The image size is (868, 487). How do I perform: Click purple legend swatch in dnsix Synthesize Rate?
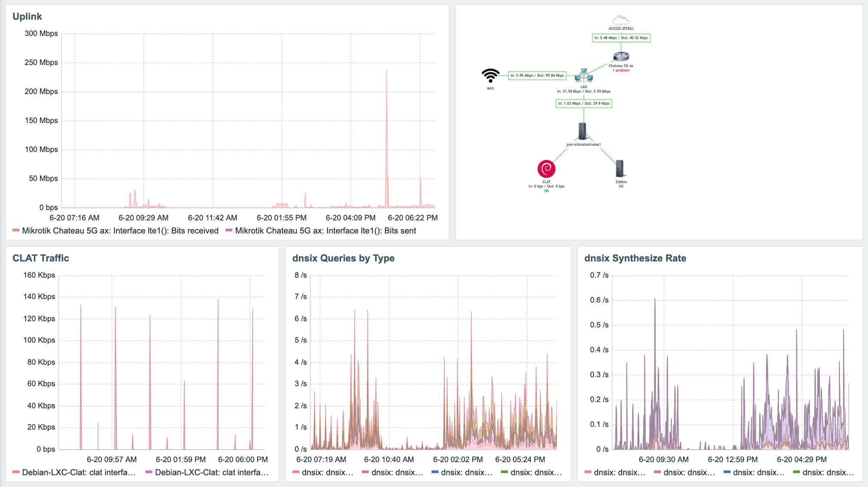tap(658, 472)
